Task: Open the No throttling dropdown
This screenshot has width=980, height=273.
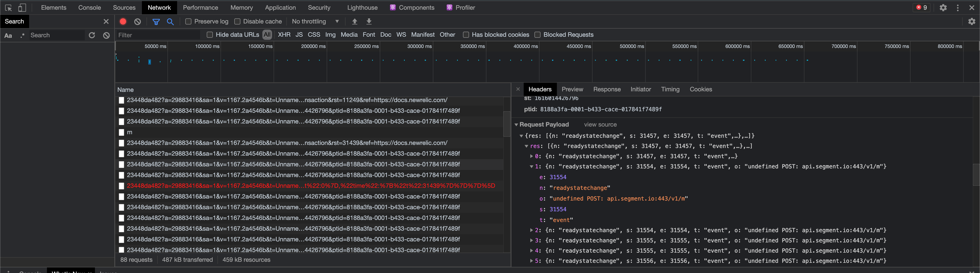Action: (x=315, y=22)
